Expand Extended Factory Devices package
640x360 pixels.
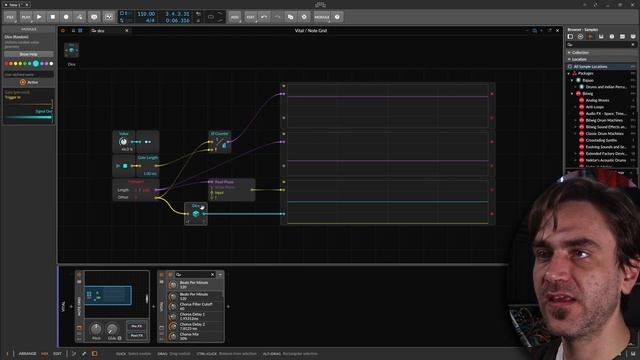pos(576,154)
